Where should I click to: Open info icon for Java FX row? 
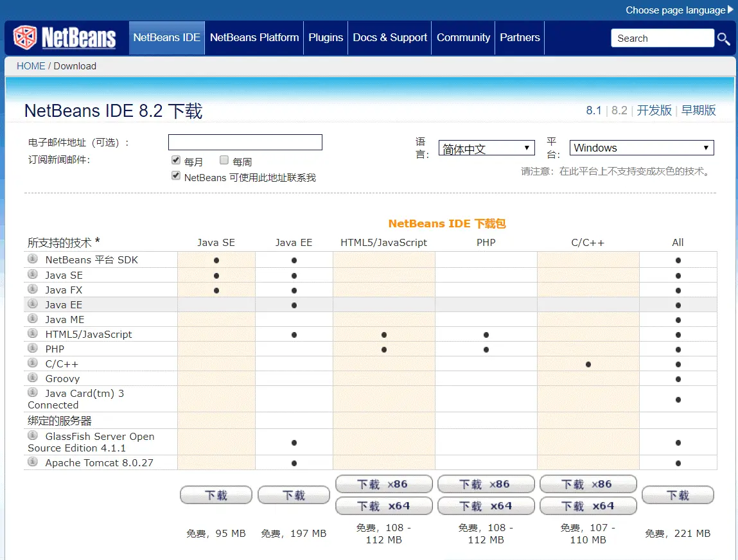[33, 288]
